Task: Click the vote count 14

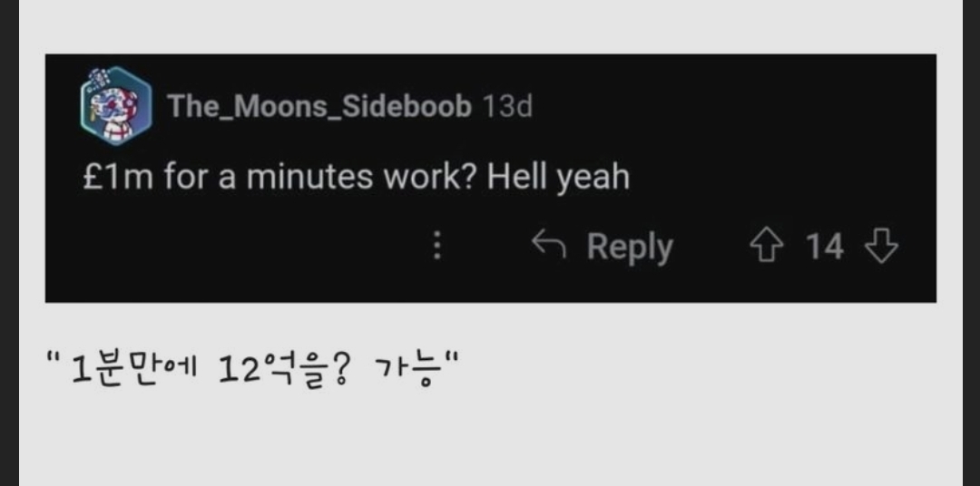Action: point(824,246)
